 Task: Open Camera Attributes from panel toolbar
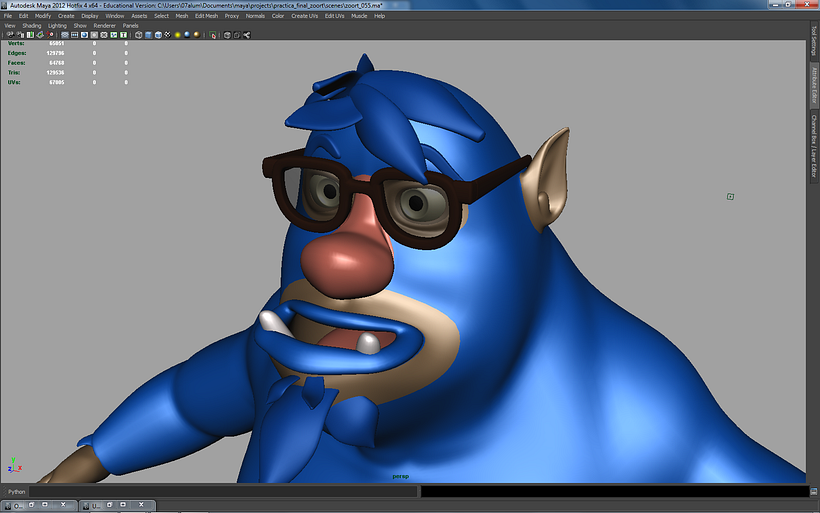coord(20,35)
